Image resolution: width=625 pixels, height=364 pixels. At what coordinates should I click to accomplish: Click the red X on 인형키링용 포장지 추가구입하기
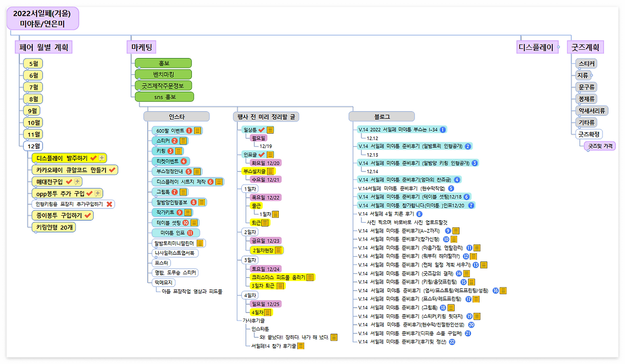point(110,204)
